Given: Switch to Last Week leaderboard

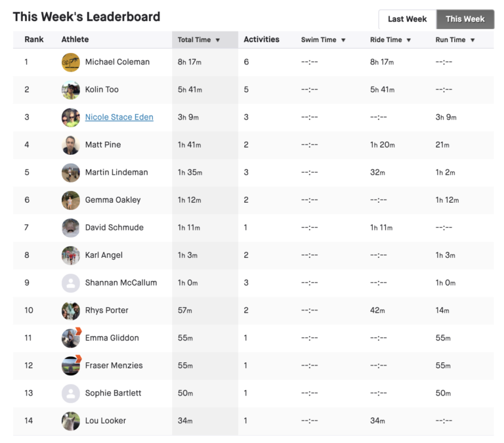Looking at the screenshot, I should point(407,19).
